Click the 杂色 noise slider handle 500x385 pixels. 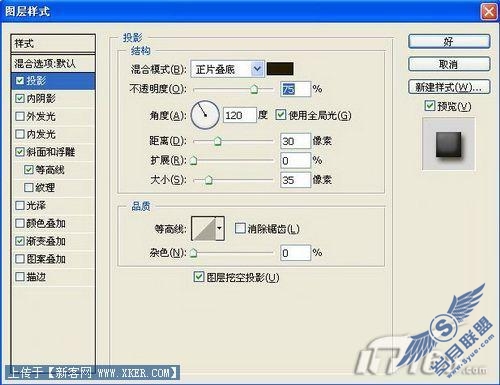coord(193,253)
